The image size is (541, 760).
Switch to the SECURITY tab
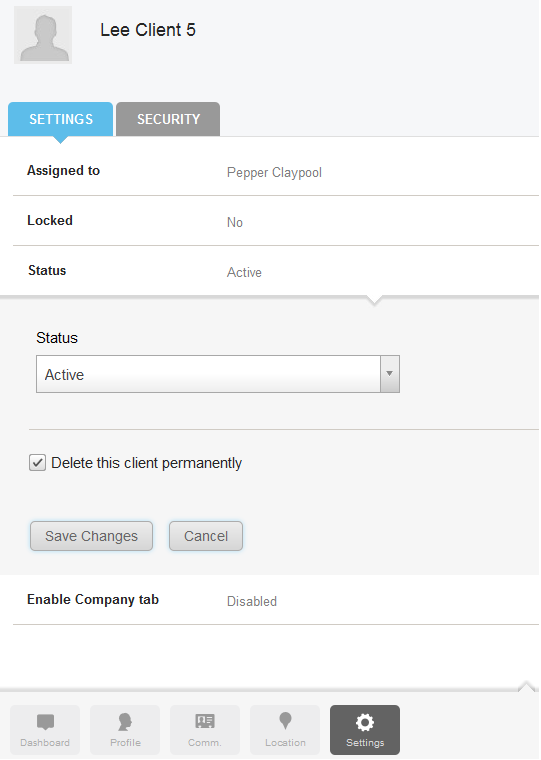[168, 119]
